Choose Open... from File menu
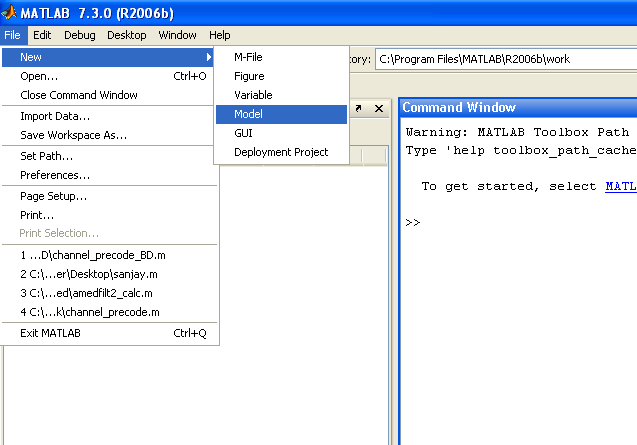The width and height of the screenshot is (637, 445). tap(108, 76)
